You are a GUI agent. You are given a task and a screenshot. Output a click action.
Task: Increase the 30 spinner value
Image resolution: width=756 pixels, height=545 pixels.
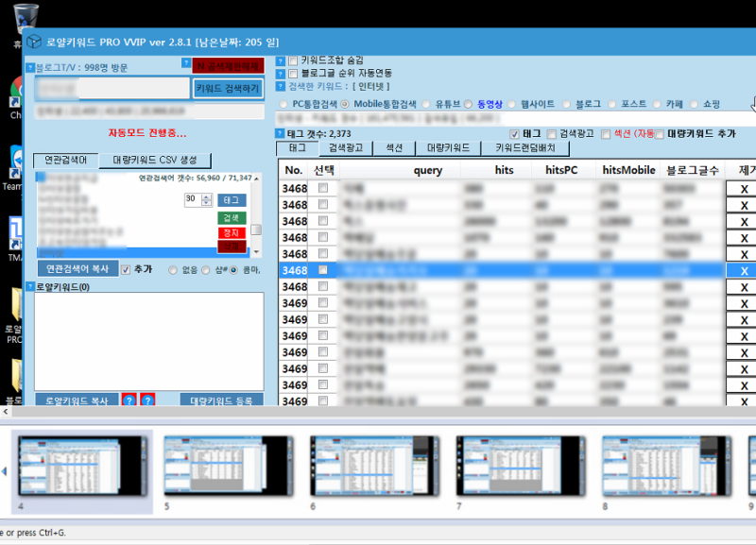[206, 196]
